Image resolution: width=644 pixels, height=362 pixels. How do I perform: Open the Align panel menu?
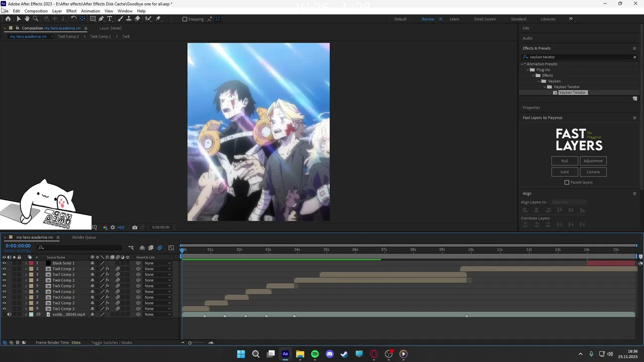click(x=634, y=194)
